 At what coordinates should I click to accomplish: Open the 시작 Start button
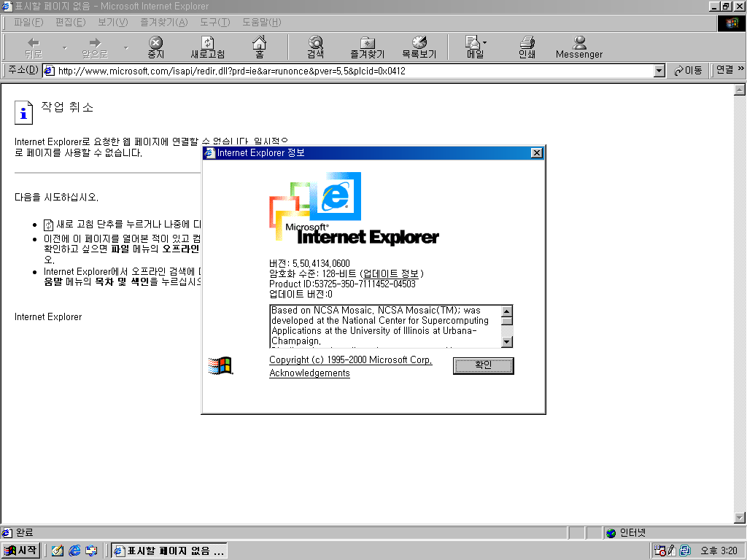tap(20, 551)
